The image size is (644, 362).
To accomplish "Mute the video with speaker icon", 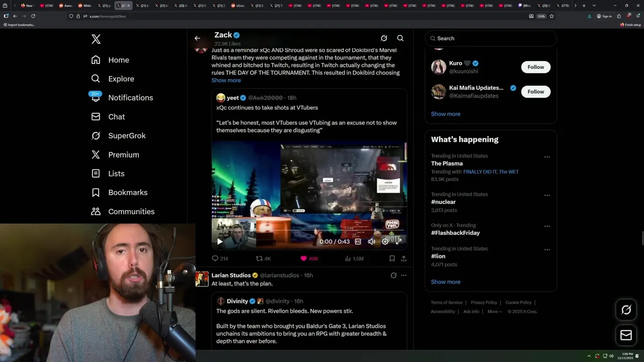I will click(371, 242).
